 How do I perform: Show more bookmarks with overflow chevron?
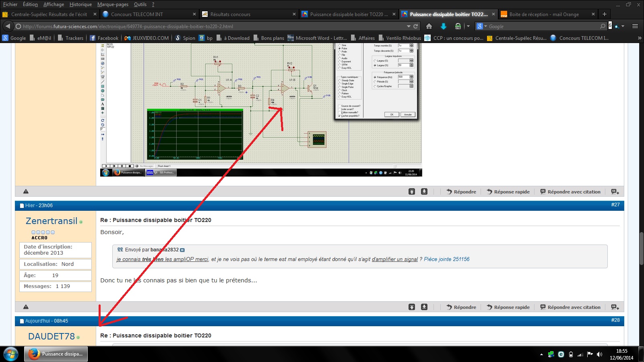(x=640, y=38)
